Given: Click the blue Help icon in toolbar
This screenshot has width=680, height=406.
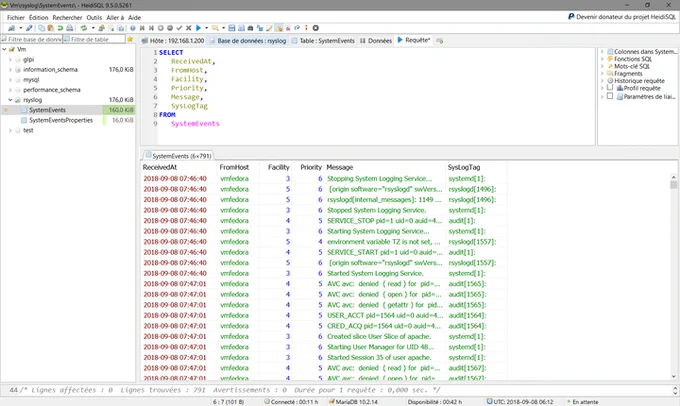Looking at the screenshot, I should [x=133, y=28].
